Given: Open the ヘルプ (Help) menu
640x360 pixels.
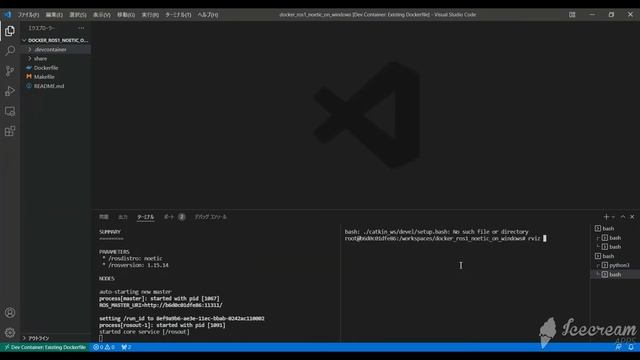Looking at the screenshot, I should pos(208,15).
